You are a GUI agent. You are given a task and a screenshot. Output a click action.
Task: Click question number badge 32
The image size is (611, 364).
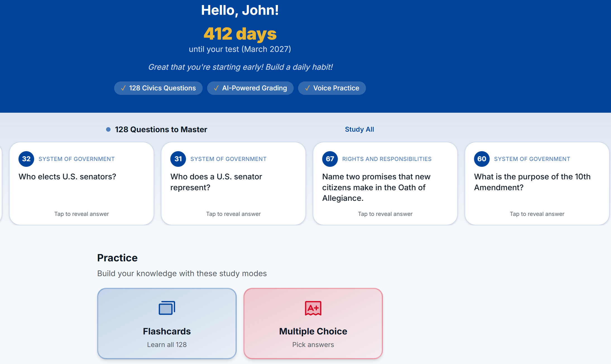point(26,159)
